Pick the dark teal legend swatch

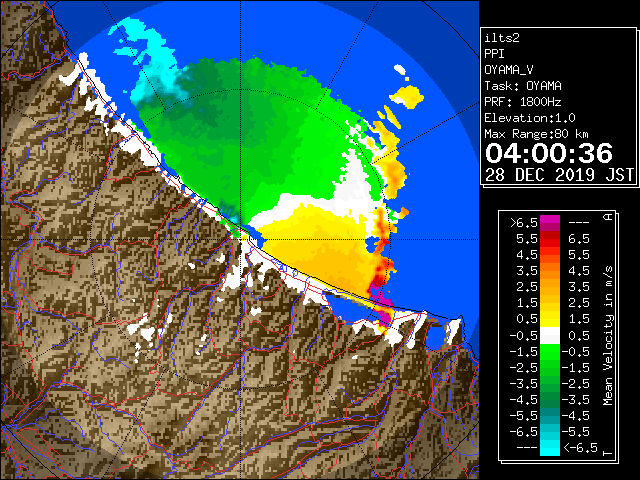550,416
